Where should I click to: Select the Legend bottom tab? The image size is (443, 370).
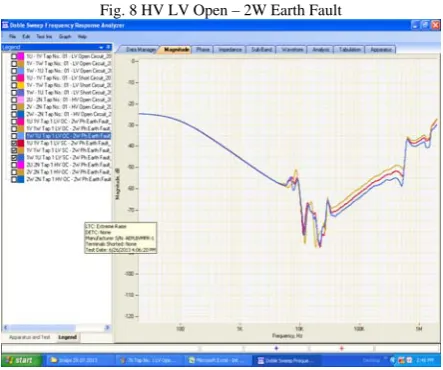tap(68, 337)
